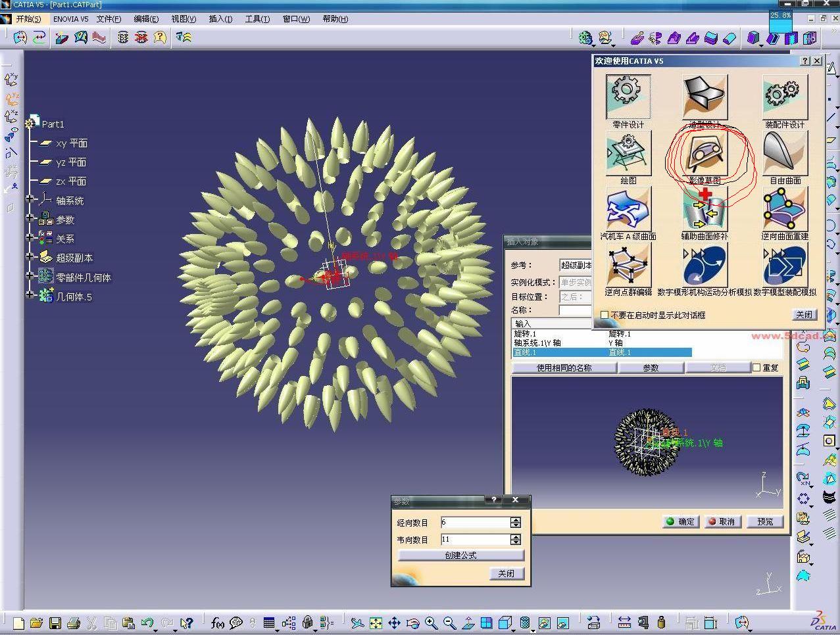
Task: Click the 经向数目 input field
Action: [x=476, y=523]
